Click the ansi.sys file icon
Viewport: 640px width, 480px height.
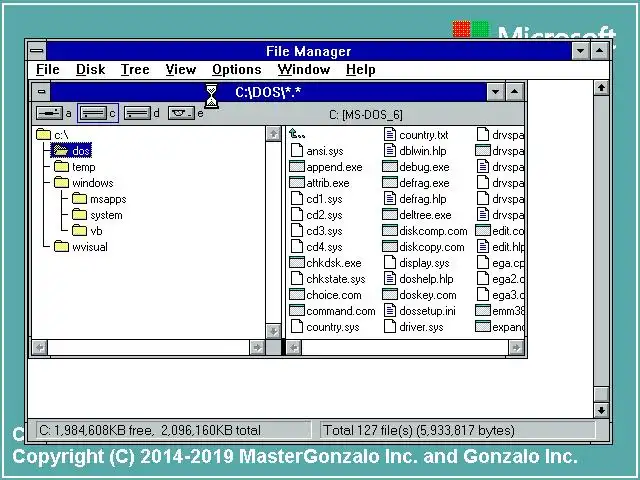(x=297, y=151)
